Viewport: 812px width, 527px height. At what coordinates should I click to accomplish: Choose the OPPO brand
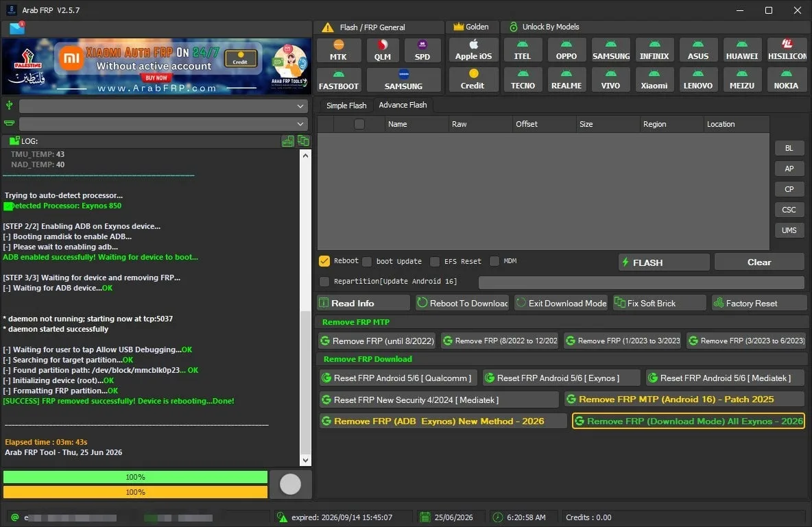[566, 50]
